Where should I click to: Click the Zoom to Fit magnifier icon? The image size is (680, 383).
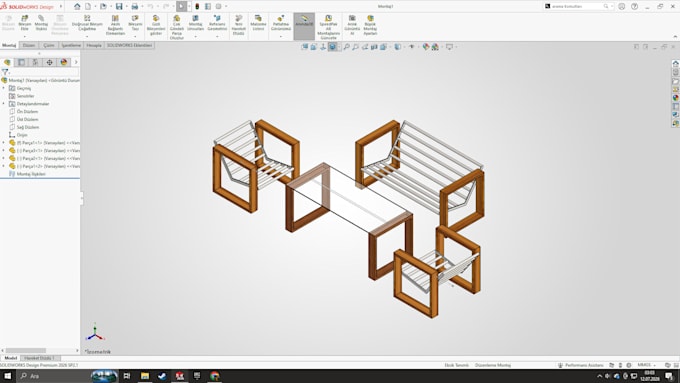347,47
